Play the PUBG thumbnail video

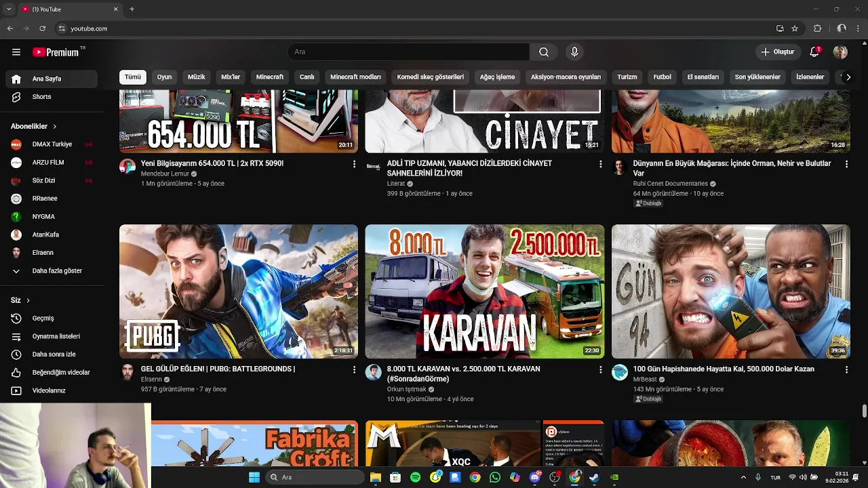tap(239, 291)
